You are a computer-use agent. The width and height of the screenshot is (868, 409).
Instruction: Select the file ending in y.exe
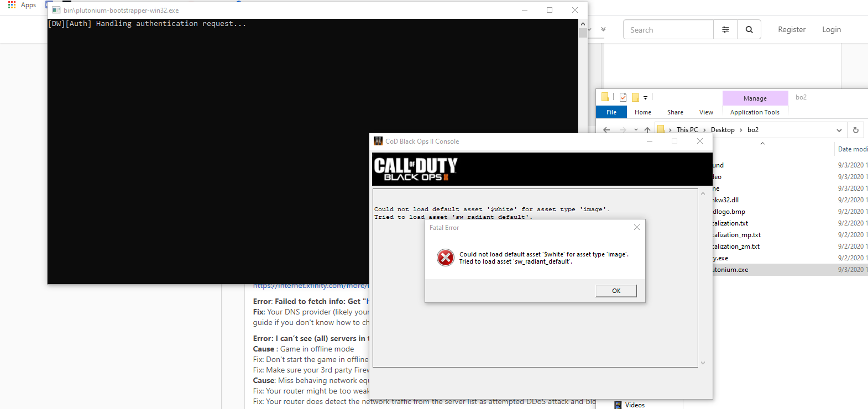click(720, 258)
